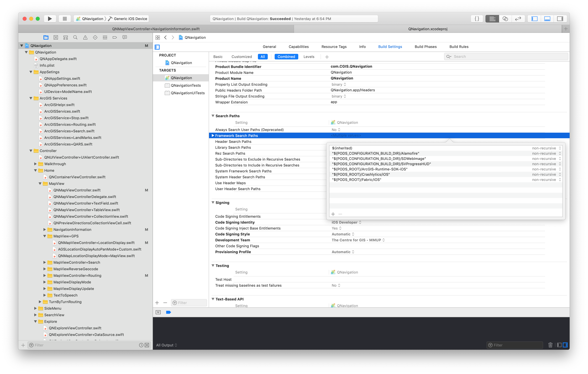
Task: Open the find navigator magnifier icon
Action: (x=75, y=37)
